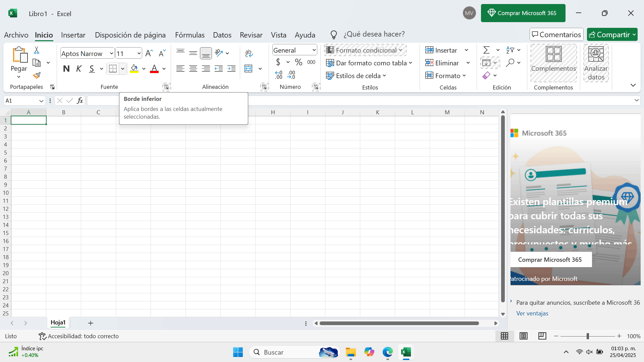644x362 pixels.
Task: Toggle center horizontal alignment
Action: pyautogui.click(x=193, y=69)
